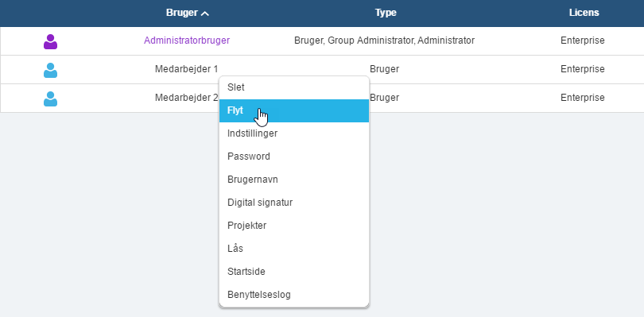Open Digital signatur menu option
This screenshot has width=644, height=317.
pos(294,203)
